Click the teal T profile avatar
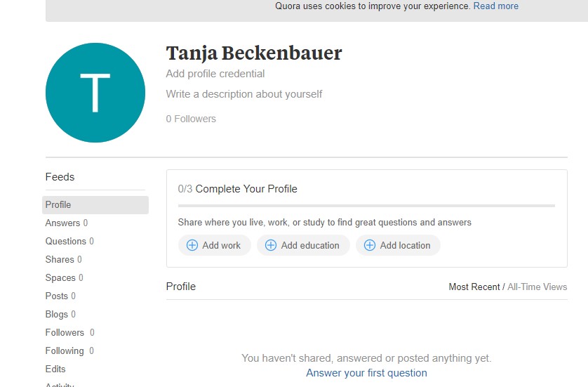Image resolution: width=588 pixels, height=387 pixels. (x=95, y=93)
